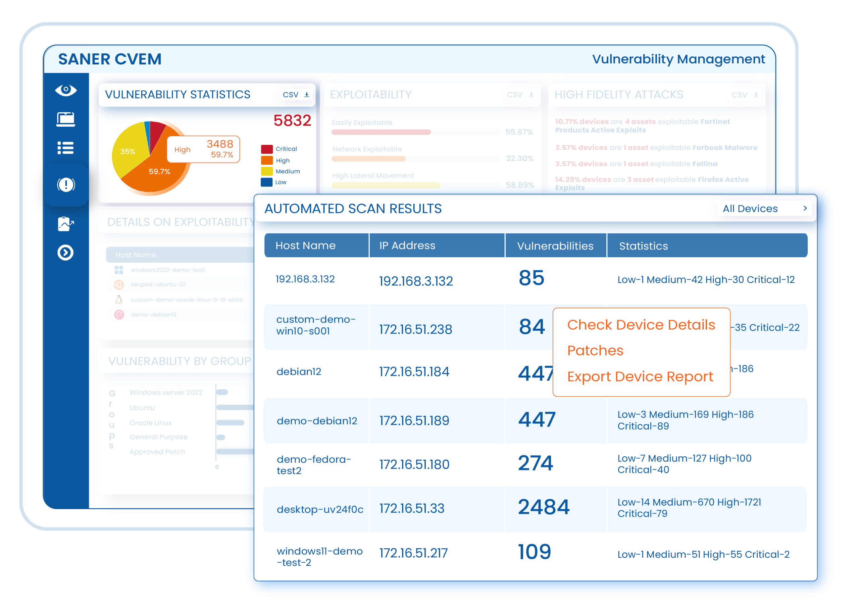
Task: Click the eye visibility icon in sidebar
Action: pyautogui.click(x=65, y=90)
